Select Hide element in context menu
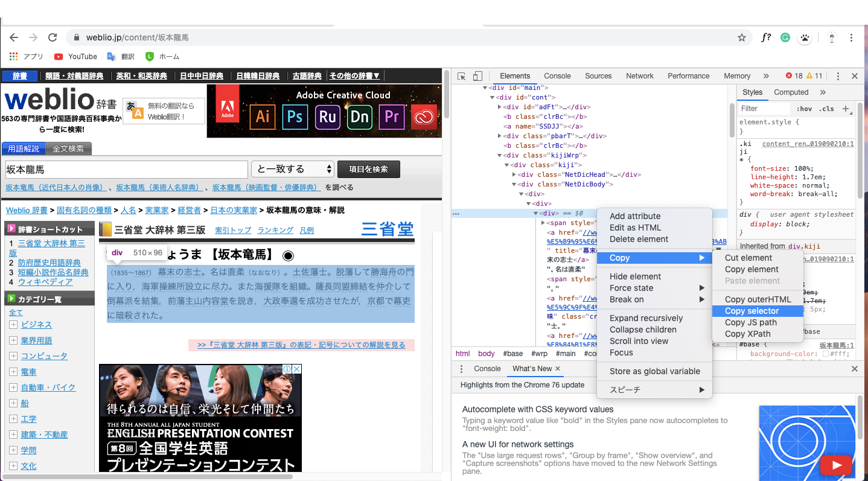The image size is (868, 481). click(654, 276)
